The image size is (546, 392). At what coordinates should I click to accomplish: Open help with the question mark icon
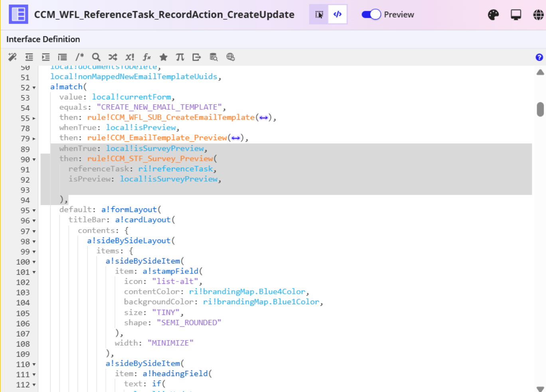coord(539,57)
